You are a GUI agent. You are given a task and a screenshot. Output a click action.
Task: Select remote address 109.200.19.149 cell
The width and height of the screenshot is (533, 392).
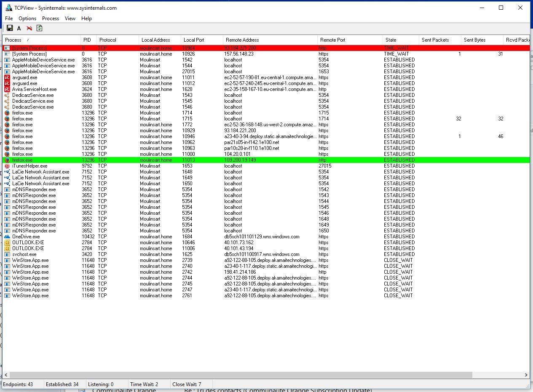[240, 160]
